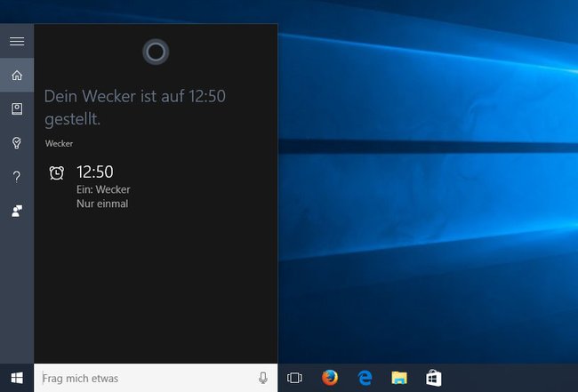578x392 pixels.
Task: Open the Reminders lightbulb icon
Action: click(17, 142)
